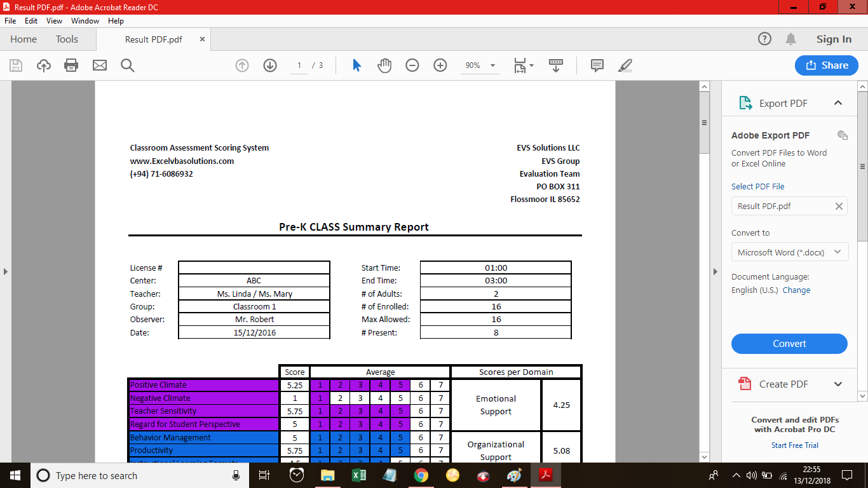Save the PDF with the save icon

16,65
